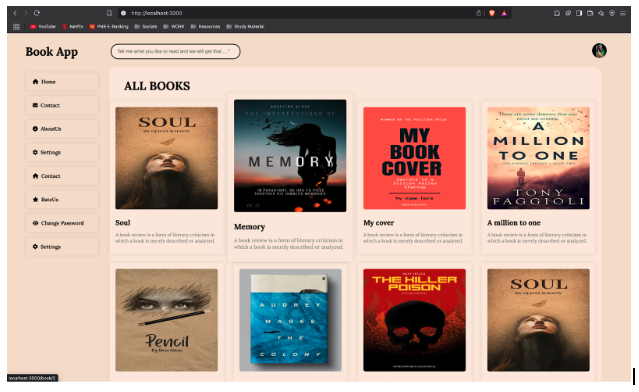Open Contact with the house icon
Image resolution: width=639 pixels, height=392 pixels.
coord(62,176)
